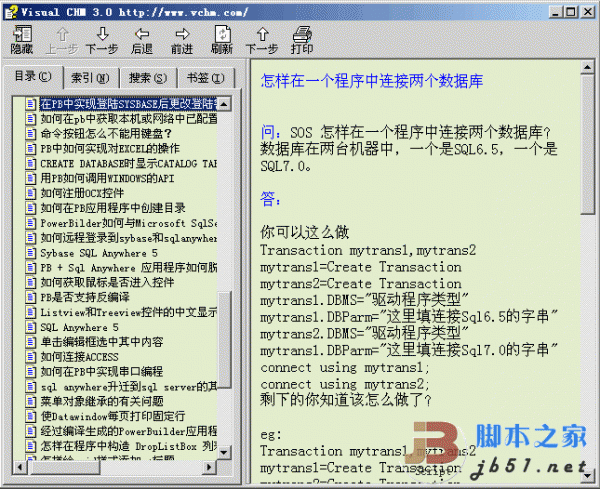Screen dimensions: 600x489
Task: Click the article pane vertical scrollbar thumb
Action: 587,145
